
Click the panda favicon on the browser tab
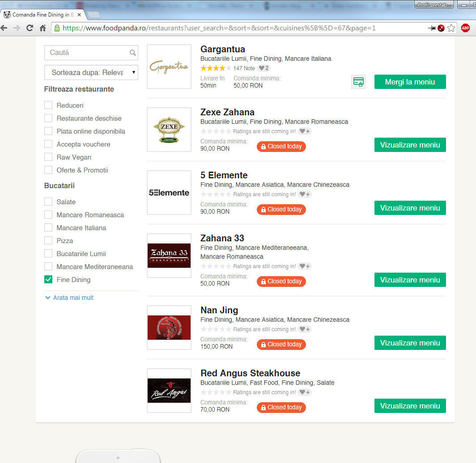point(7,15)
